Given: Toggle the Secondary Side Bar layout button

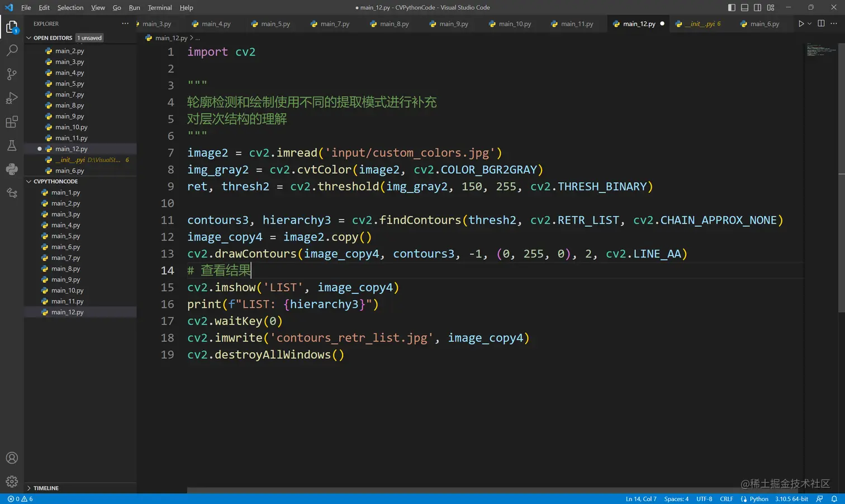Looking at the screenshot, I should [757, 7].
